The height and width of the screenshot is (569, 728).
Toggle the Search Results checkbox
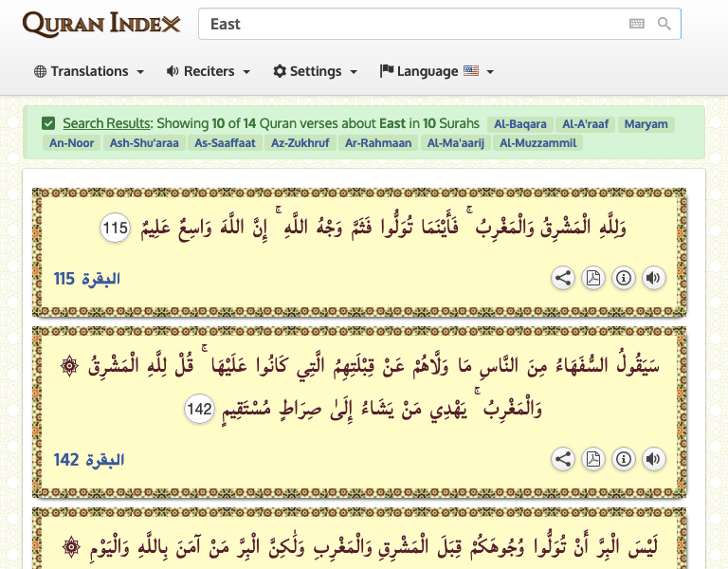click(x=48, y=123)
